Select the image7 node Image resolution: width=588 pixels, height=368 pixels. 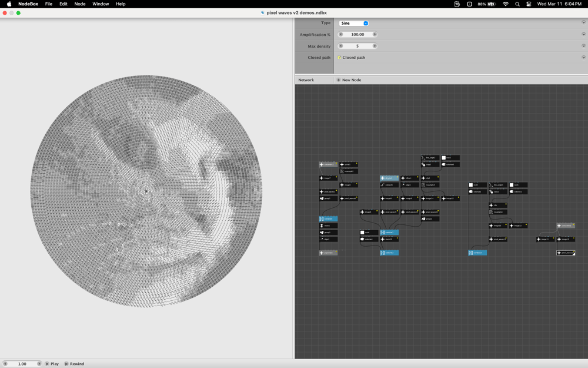[328, 178]
